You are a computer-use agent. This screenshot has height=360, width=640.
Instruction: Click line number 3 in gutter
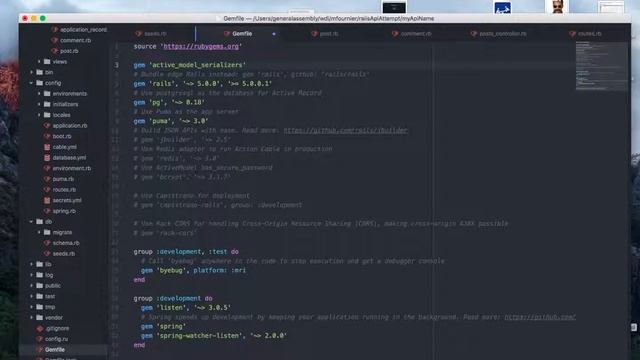116,65
